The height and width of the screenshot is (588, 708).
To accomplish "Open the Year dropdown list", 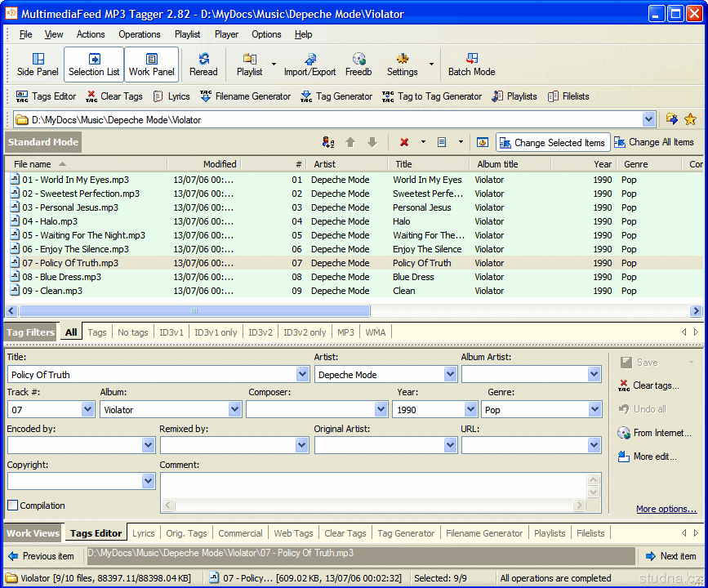I will coord(471,410).
